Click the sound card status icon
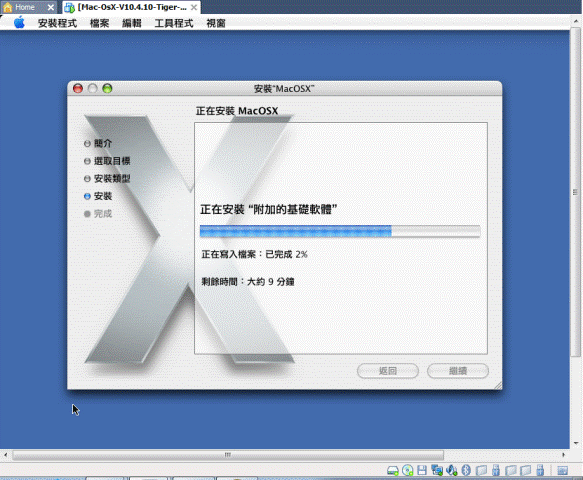Screen dimensions: 583x480 [452, 470]
